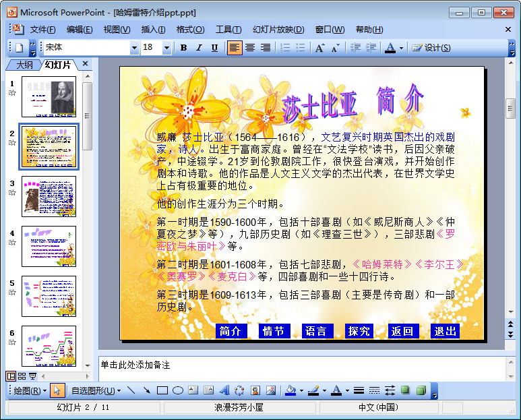Apply font color on the formatting toolbar
This screenshot has width=521, height=420.
390,48
